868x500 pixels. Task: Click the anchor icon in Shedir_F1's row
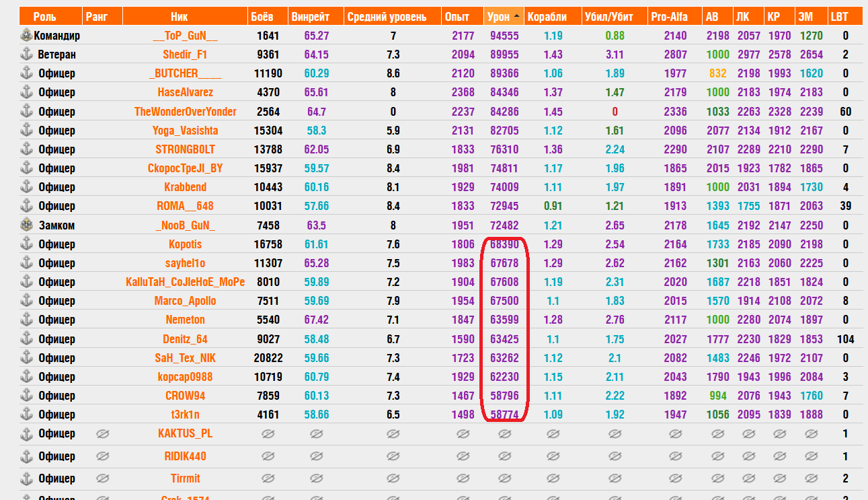click(x=27, y=55)
